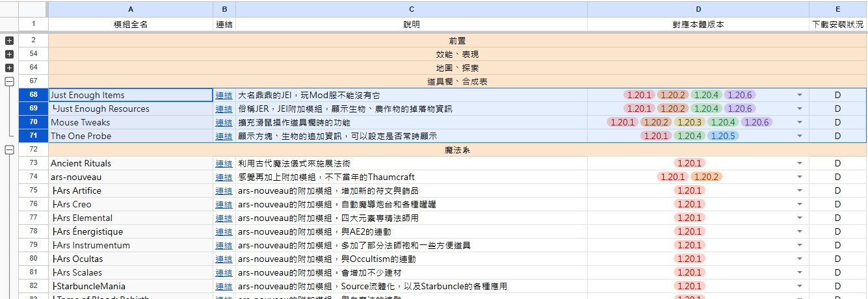Select the 對應本體版本 header cell
The width and height of the screenshot is (868, 299).
(x=698, y=24)
